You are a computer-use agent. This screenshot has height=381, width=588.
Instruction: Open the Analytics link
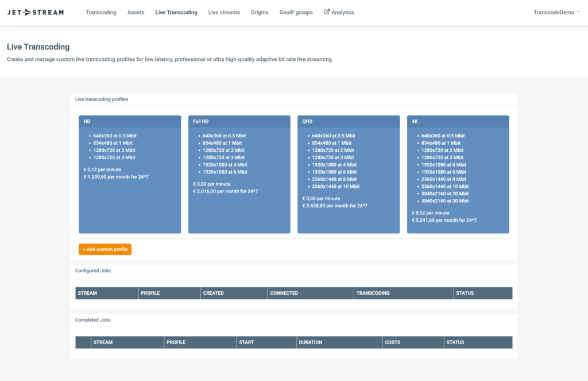pos(342,12)
